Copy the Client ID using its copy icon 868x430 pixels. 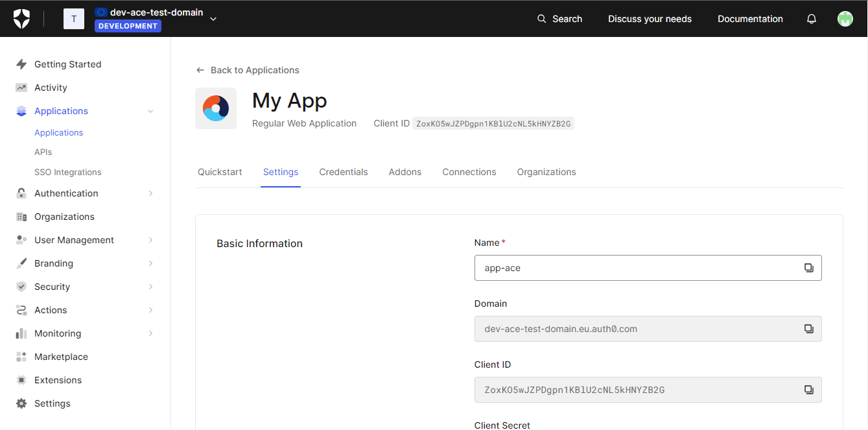(x=808, y=389)
